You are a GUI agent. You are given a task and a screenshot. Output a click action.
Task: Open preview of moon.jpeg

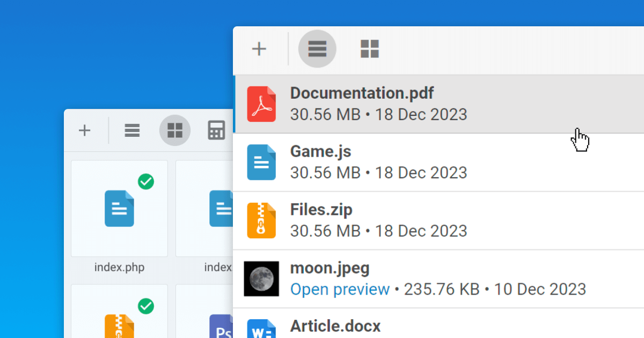pyautogui.click(x=340, y=289)
